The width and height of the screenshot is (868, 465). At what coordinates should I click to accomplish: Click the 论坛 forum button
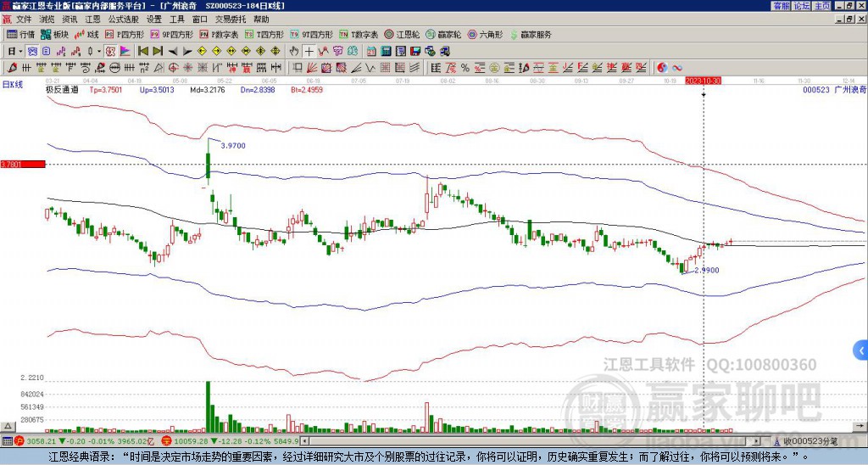point(801,6)
